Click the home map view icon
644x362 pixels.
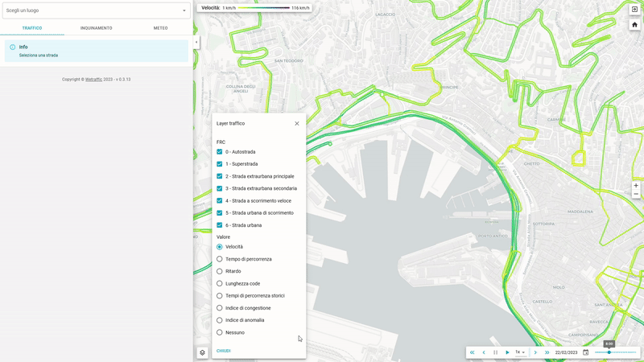634,24
